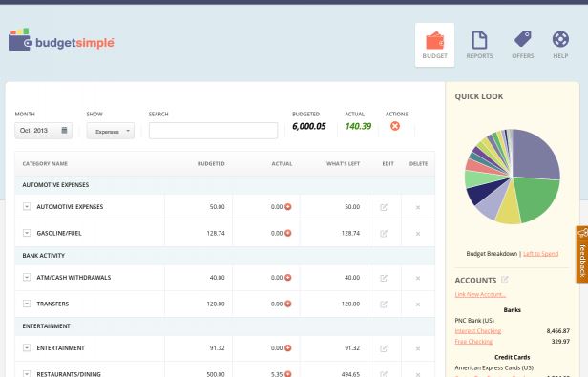Delete the Gasoline/Fuel category
Image resolution: width=588 pixels, height=377 pixels.
tap(418, 234)
